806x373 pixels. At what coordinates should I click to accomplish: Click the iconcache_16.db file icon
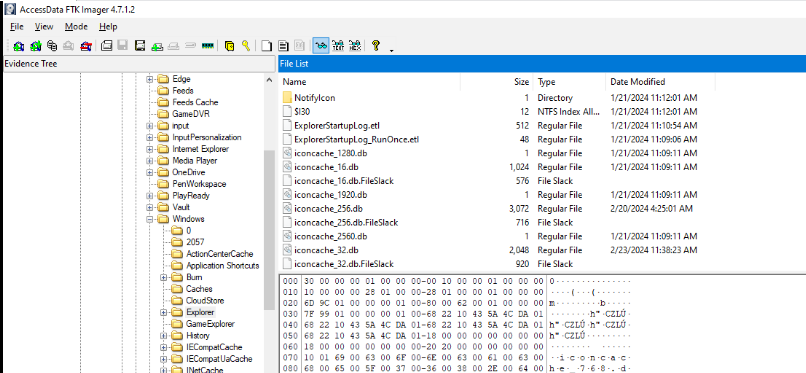287,167
